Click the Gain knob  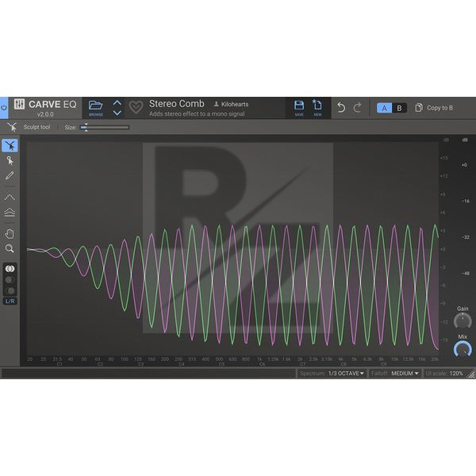463,321
